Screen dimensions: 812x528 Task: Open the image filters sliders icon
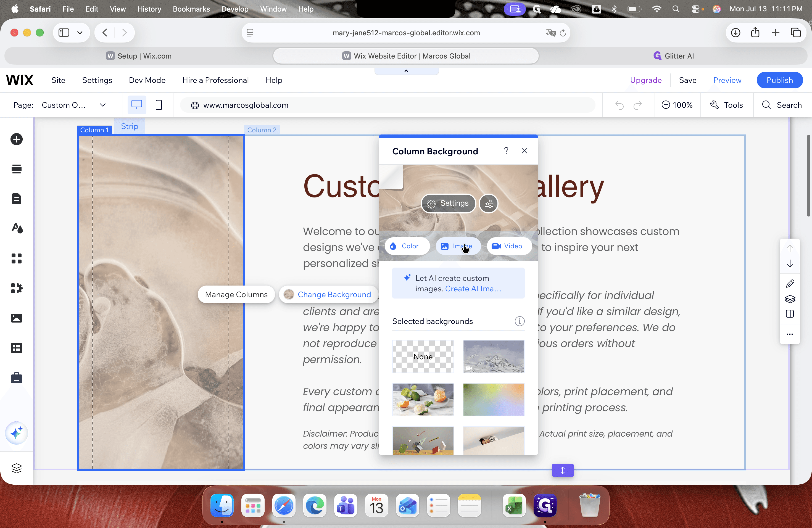[x=489, y=204]
